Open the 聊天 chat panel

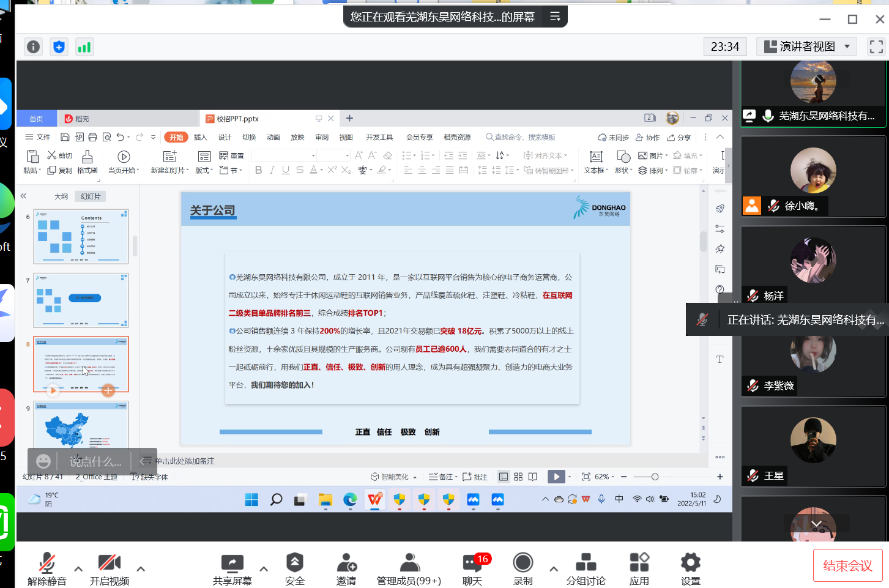click(x=472, y=568)
